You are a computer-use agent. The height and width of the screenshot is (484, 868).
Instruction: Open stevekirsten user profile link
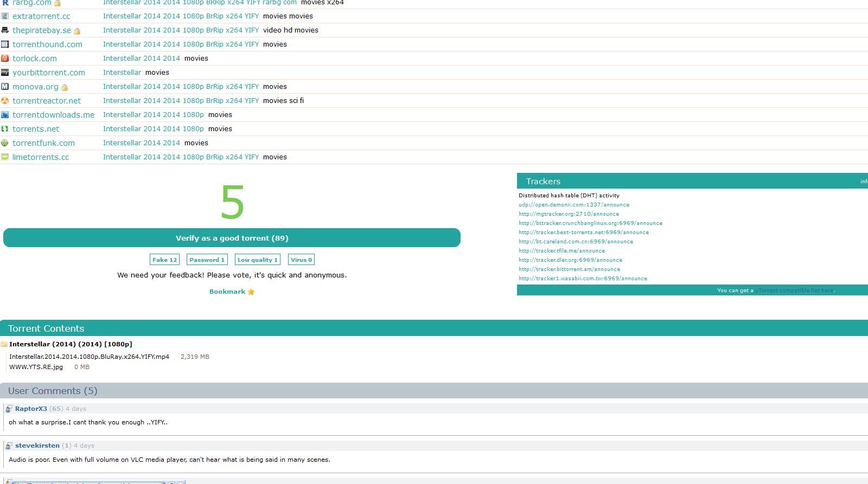click(x=37, y=446)
